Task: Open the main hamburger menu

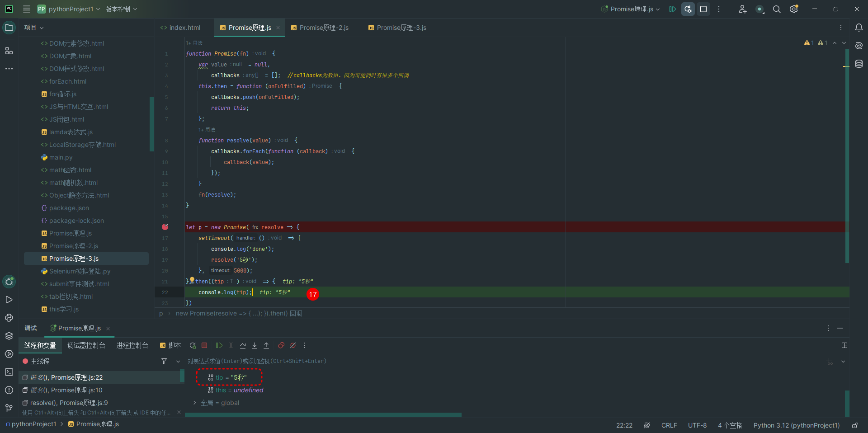Action: (27, 9)
